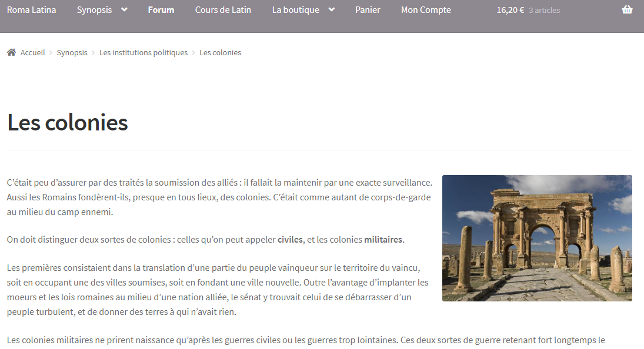Click the Les colonies page heading

click(x=68, y=123)
